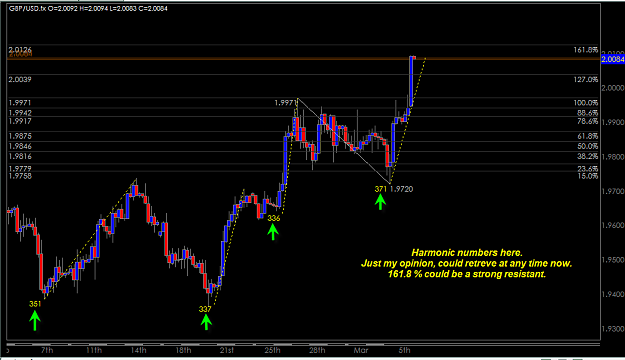
Task: Click 1.9800 on the price axis
Action: pos(613,157)
